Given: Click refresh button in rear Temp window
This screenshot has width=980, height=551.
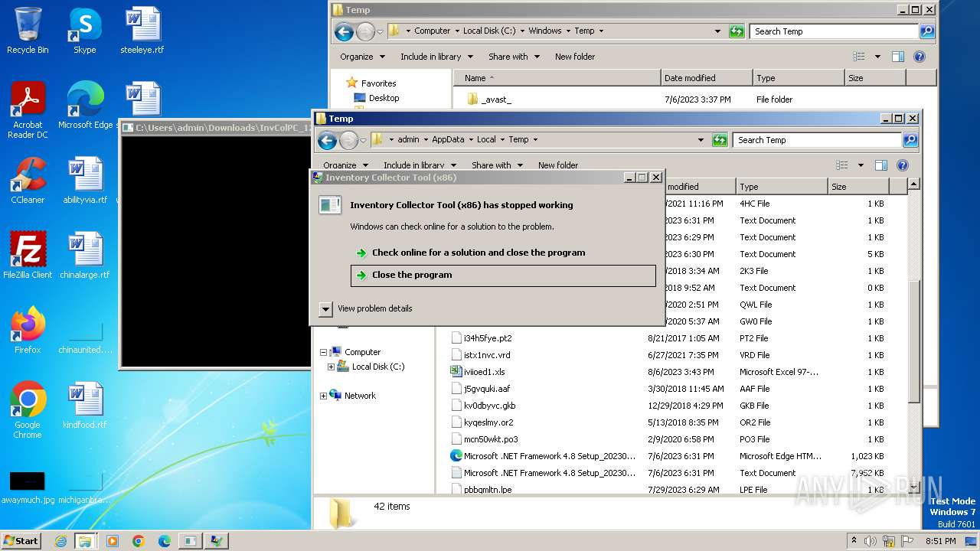Looking at the screenshot, I should (x=737, y=31).
